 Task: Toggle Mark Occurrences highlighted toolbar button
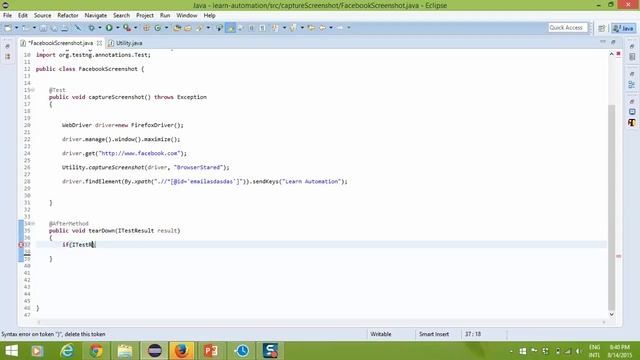pyautogui.click(x=230, y=28)
